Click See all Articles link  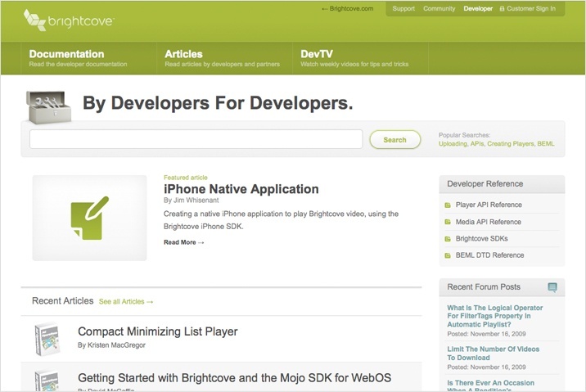point(126,301)
